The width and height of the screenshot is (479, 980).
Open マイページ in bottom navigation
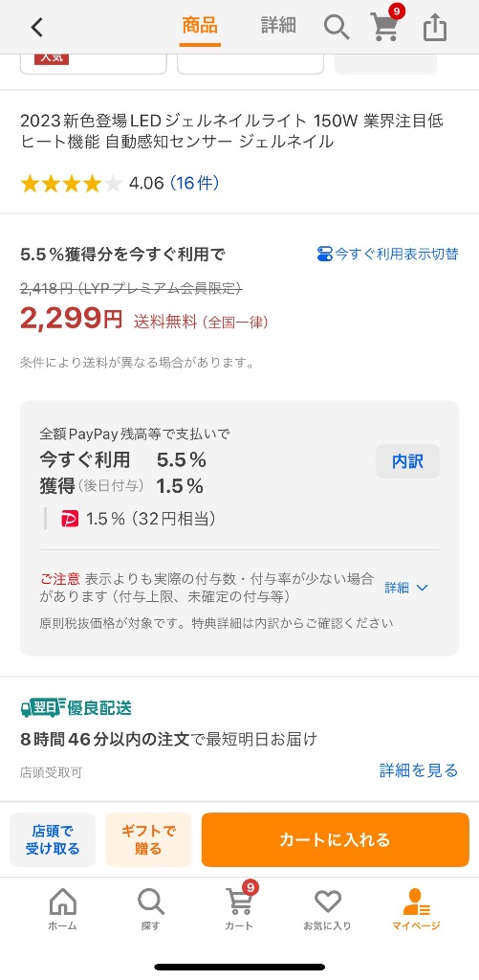coord(416,909)
